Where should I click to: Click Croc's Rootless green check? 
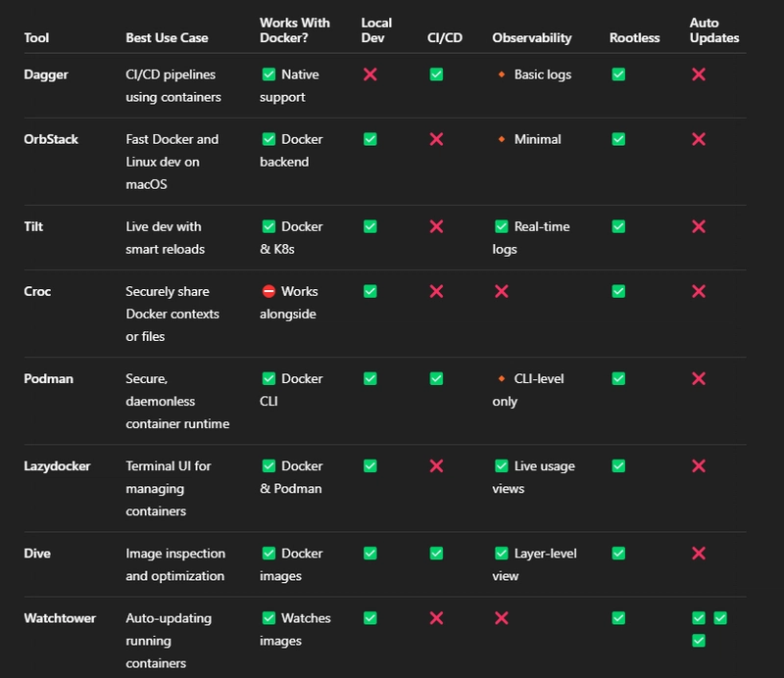(x=618, y=291)
